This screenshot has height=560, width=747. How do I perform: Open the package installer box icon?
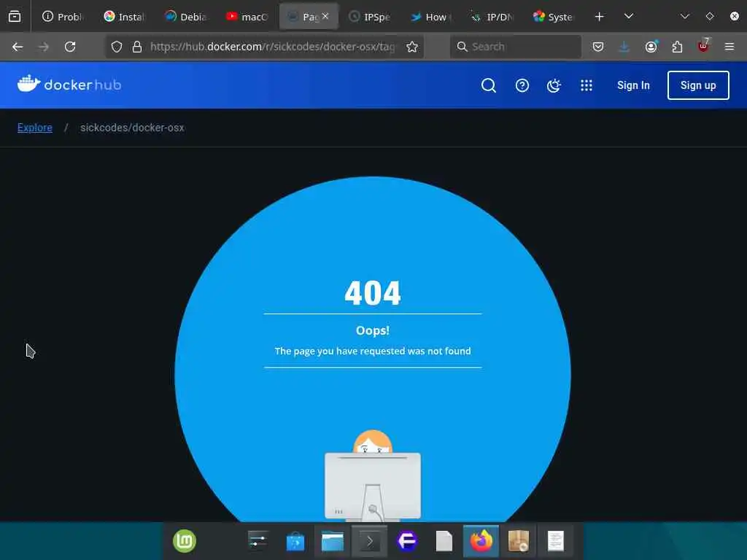pos(519,541)
